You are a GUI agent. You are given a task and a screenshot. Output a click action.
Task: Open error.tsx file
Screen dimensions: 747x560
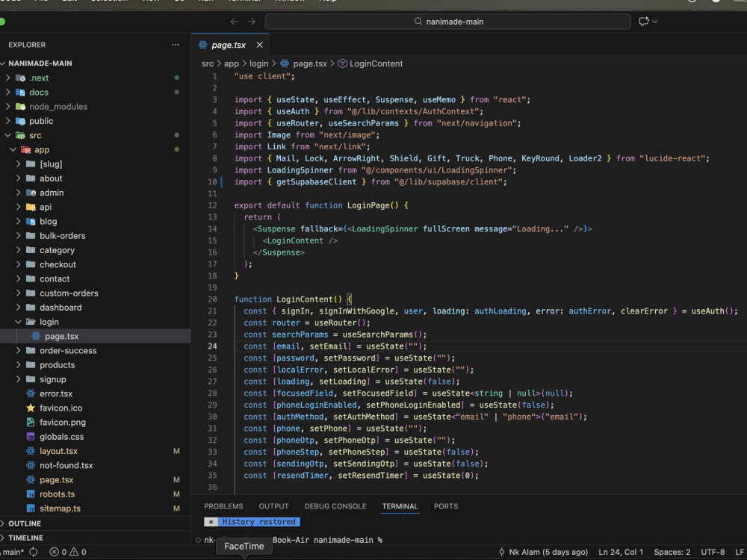coord(56,393)
